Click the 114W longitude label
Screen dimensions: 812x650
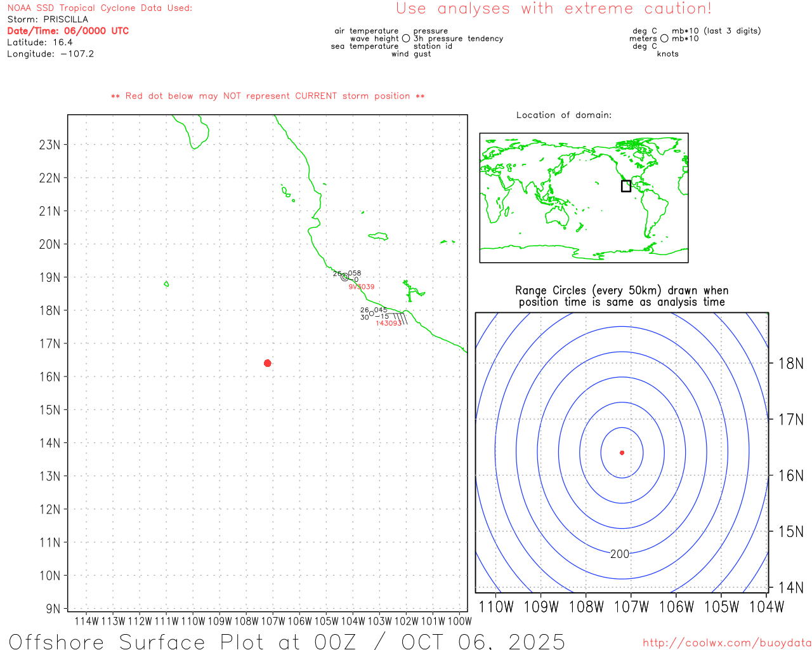click(x=87, y=621)
